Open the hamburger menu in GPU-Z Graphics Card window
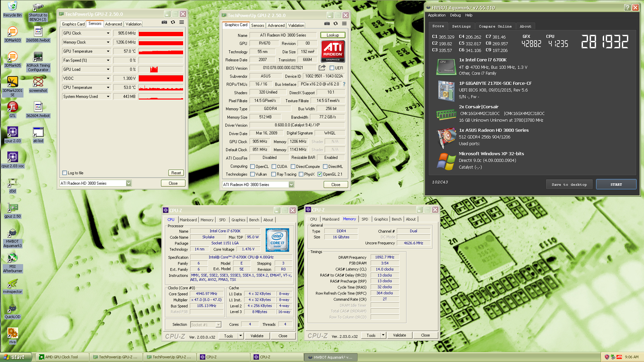The image size is (644, 362). (x=344, y=23)
